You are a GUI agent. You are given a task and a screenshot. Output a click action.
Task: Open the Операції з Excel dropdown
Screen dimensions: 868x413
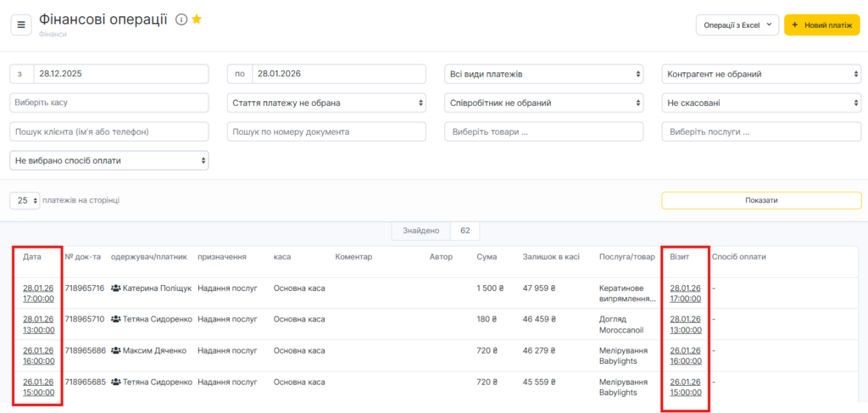pyautogui.click(x=737, y=25)
